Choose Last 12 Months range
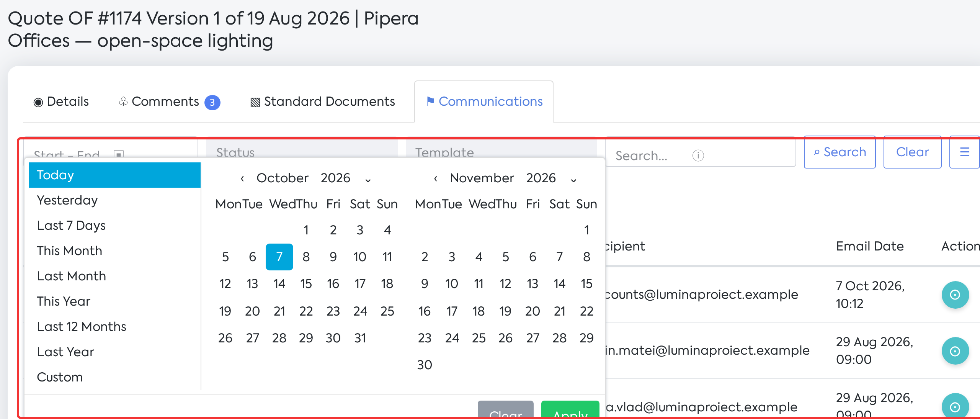The image size is (980, 419). (x=115, y=327)
